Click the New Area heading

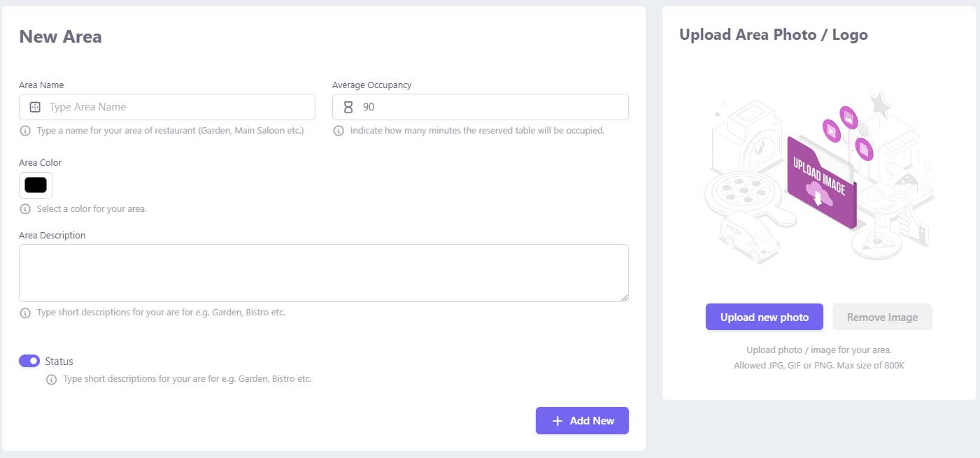60,37
